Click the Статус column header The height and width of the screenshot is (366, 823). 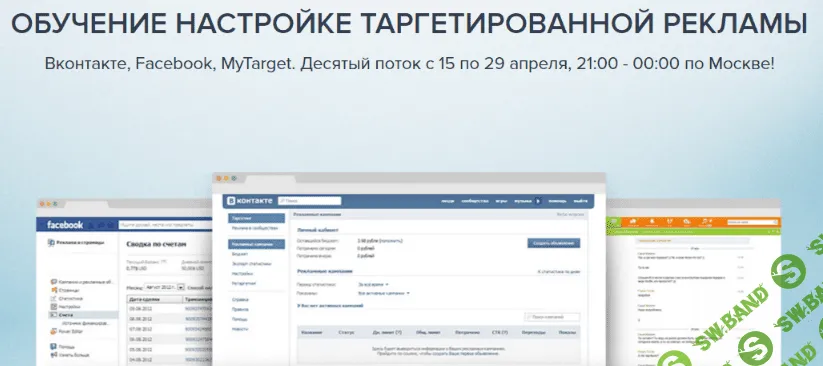pos(346,332)
